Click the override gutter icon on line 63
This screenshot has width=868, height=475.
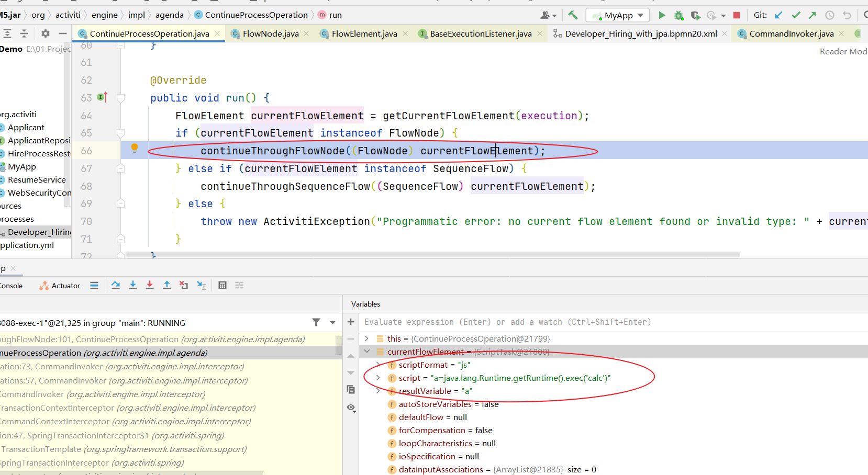(x=103, y=97)
